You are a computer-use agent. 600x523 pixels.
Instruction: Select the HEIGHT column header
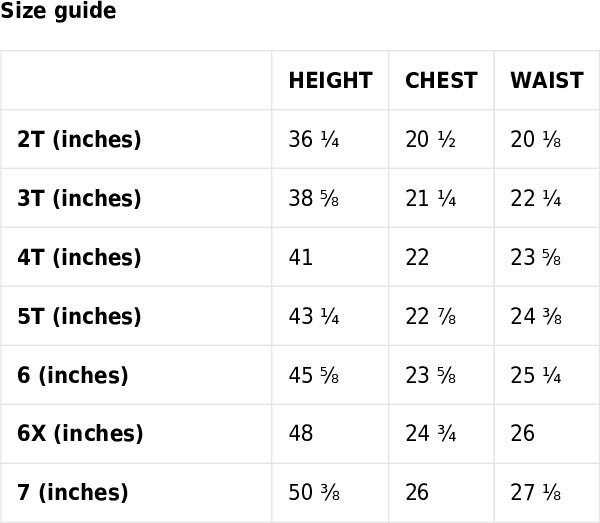click(330, 80)
